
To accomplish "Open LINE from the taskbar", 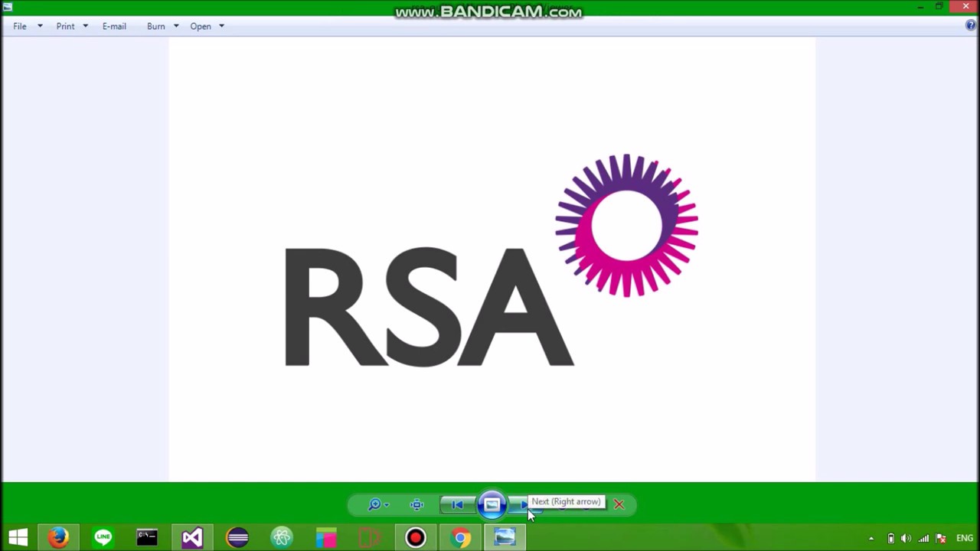I will tap(103, 538).
